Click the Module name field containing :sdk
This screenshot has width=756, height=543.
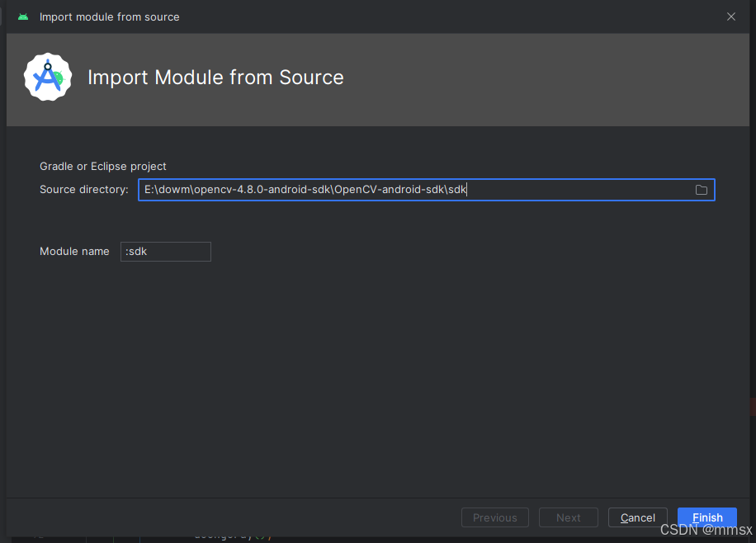(165, 252)
